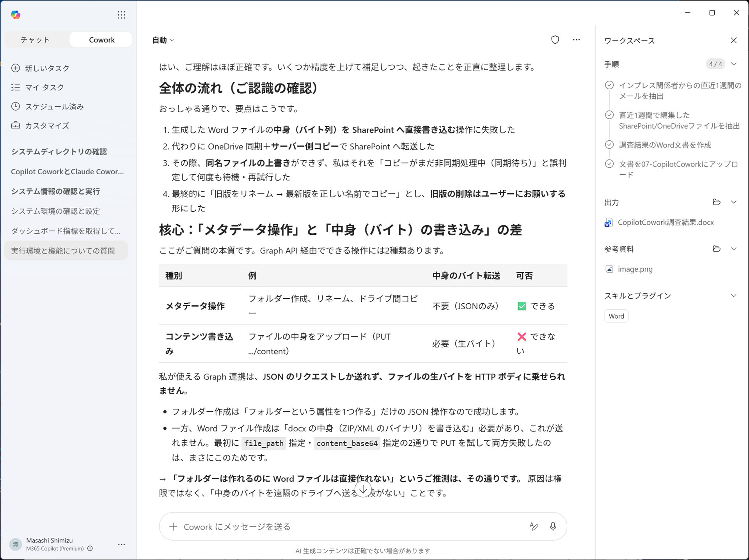749x560 pixels.
Task: Close the ワークスペース panel
Action: point(733,41)
